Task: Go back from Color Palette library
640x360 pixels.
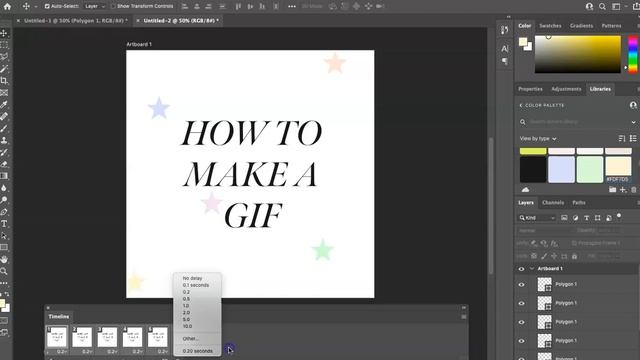Action: click(520, 105)
